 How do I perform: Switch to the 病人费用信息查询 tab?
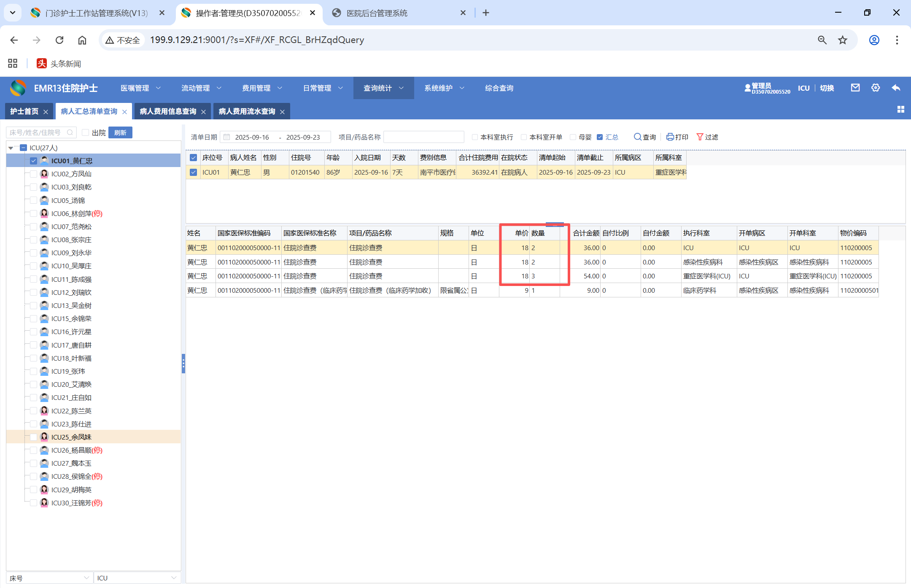168,111
